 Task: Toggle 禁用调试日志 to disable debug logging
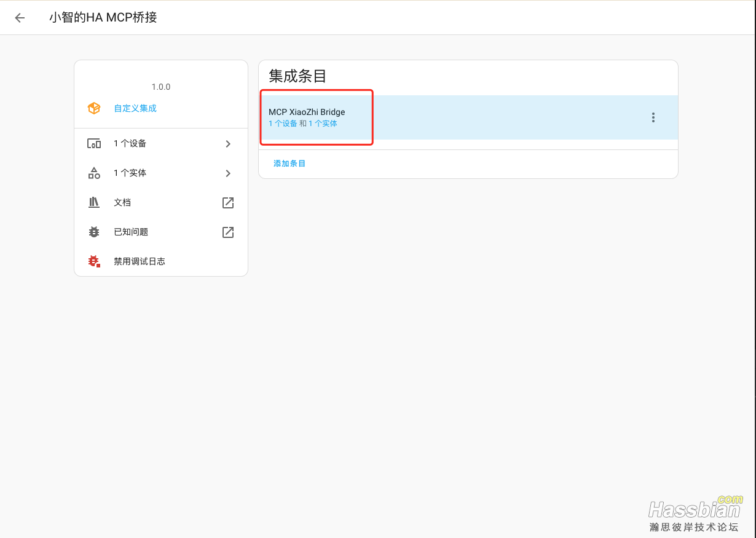point(140,261)
